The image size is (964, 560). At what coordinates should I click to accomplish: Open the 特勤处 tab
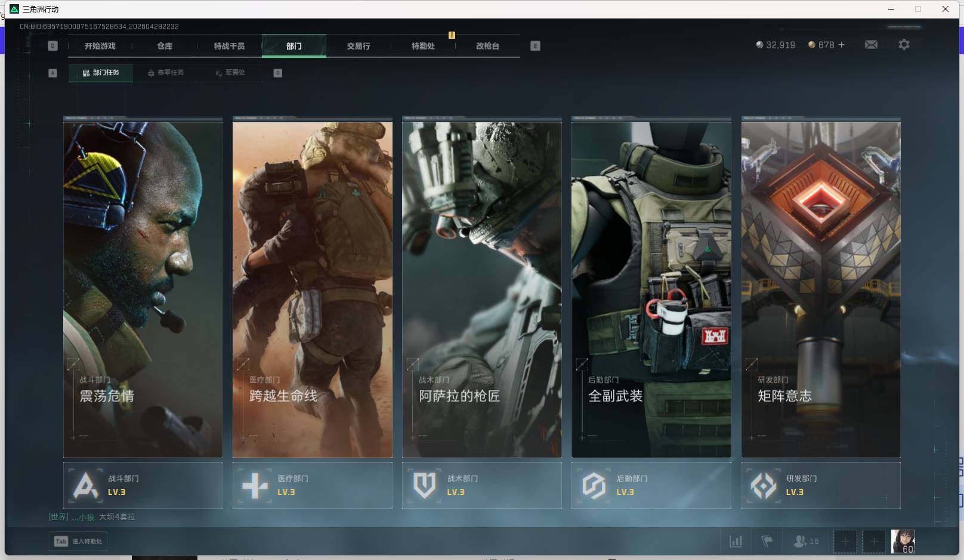[x=423, y=46]
